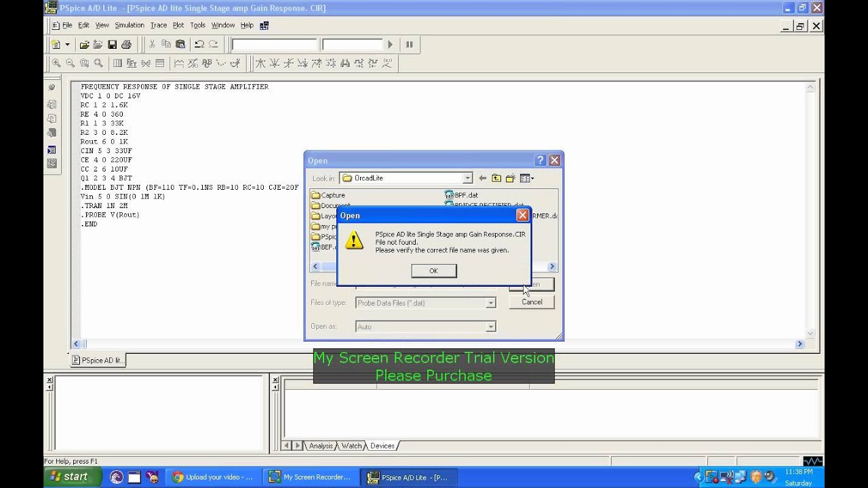Click the Print toolbar icon
Image resolution: width=868 pixels, height=488 pixels.
pos(126,45)
